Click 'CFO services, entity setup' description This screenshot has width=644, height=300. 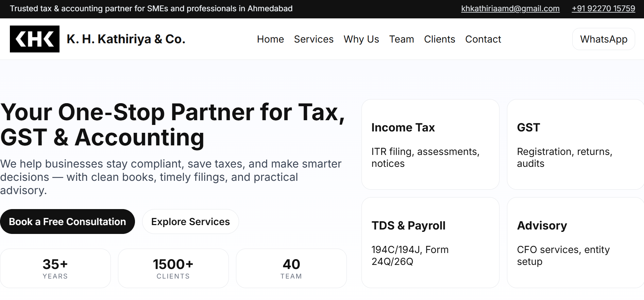pyautogui.click(x=563, y=255)
